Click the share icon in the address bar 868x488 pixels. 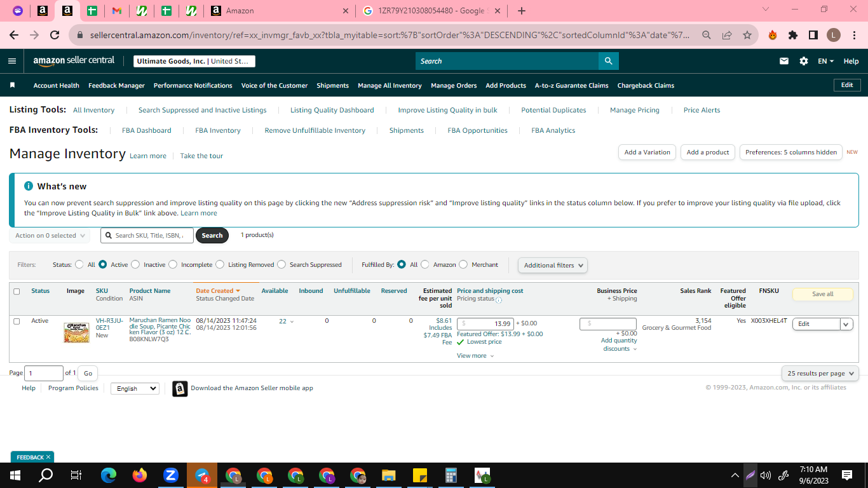(x=727, y=36)
